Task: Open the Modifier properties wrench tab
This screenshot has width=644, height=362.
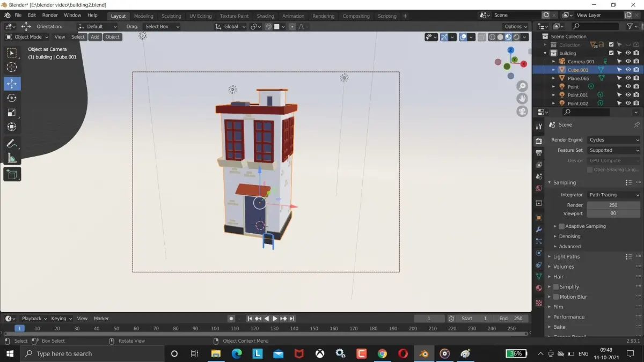Action: (539, 230)
